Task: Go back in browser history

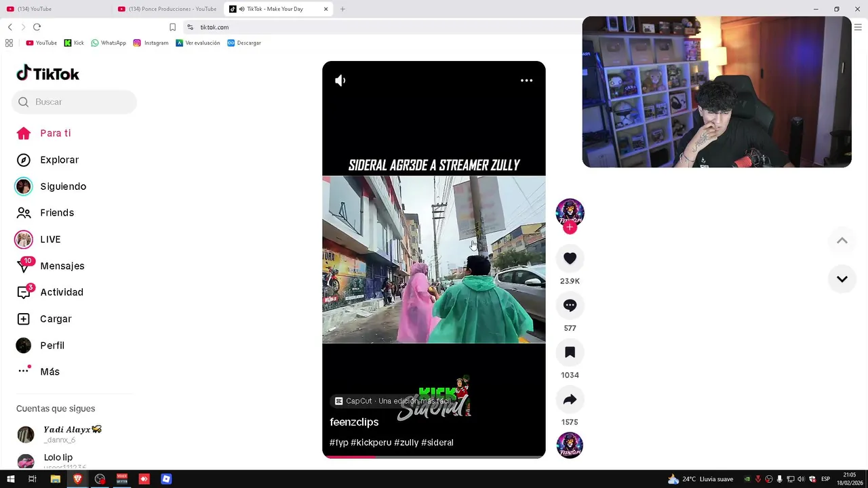Action: pyautogui.click(x=10, y=27)
